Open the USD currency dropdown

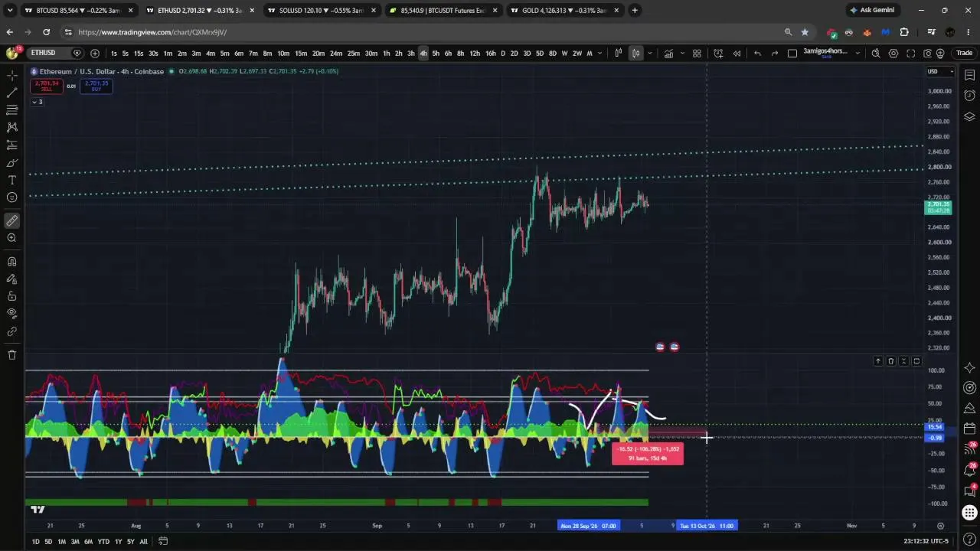pyautogui.click(x=940, y=71)
